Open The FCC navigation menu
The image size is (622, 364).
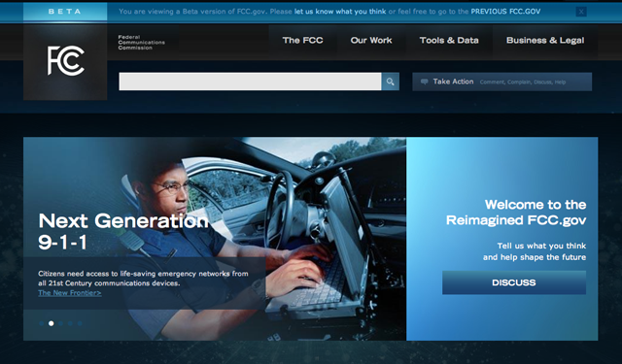coord(302,41)
